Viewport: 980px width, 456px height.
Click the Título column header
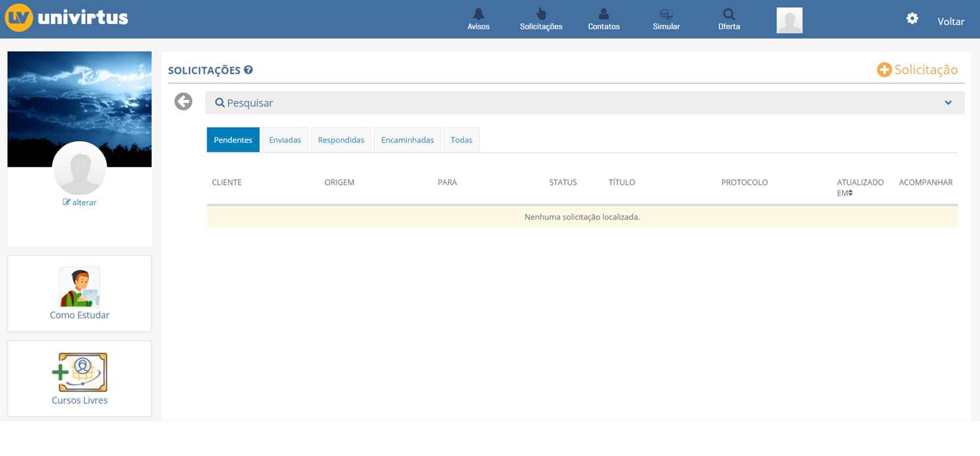click(x=621, y=182)
